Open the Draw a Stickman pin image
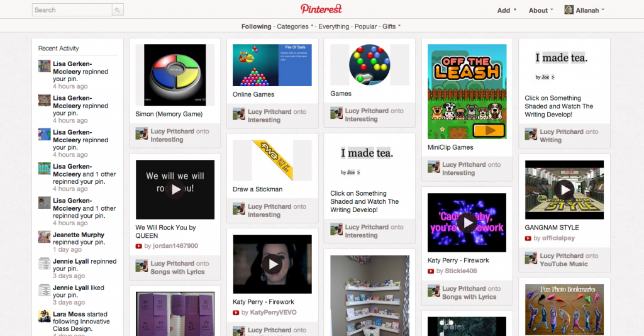Image resolution: width=644 pixels, height=336 pixels. [x=272, y=160]
